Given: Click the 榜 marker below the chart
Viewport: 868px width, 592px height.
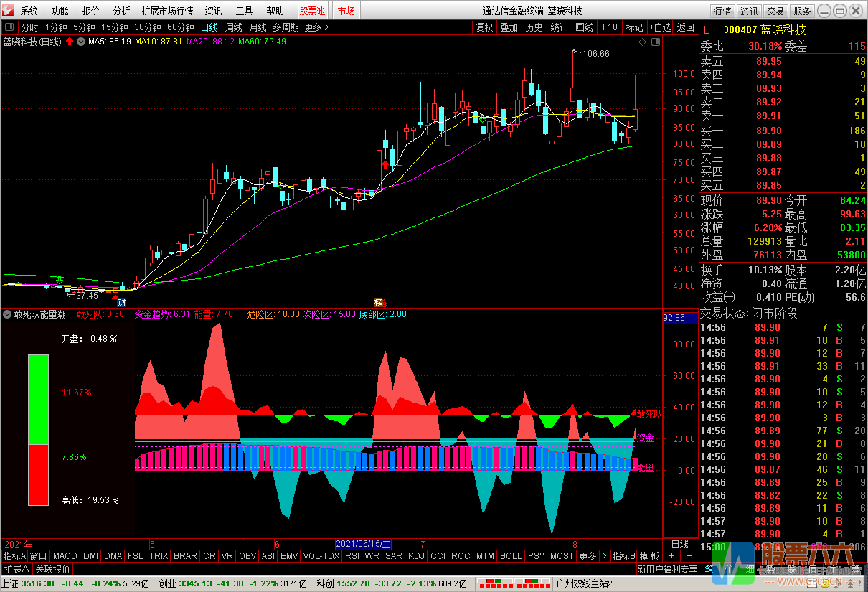Looking at the screenshot, I should pos(378,303).
